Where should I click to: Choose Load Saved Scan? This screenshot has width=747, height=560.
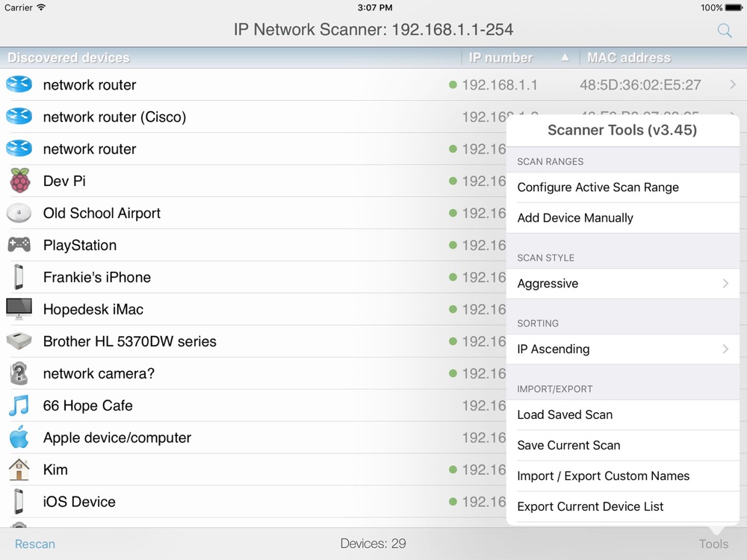pos(622,414)
